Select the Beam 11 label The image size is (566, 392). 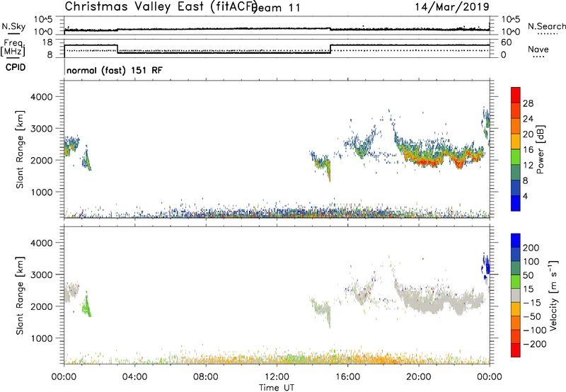click(276, 8)
